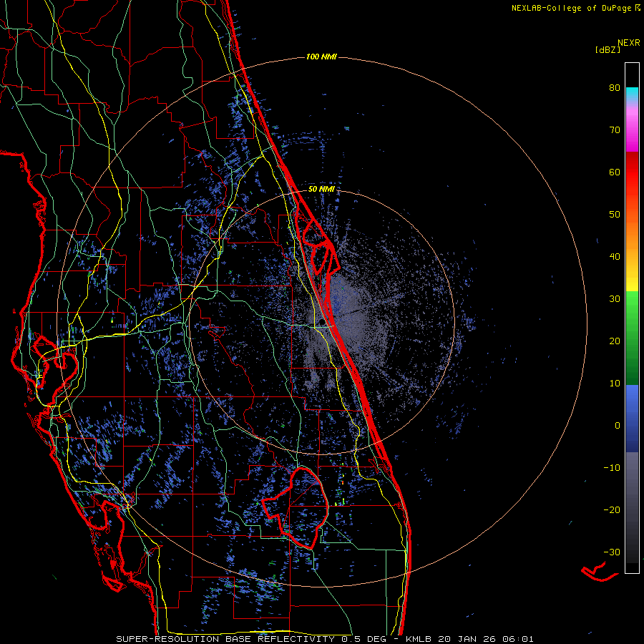
Task: Click the dBZ unit label above the scale
Action: (x=608, y=49)
